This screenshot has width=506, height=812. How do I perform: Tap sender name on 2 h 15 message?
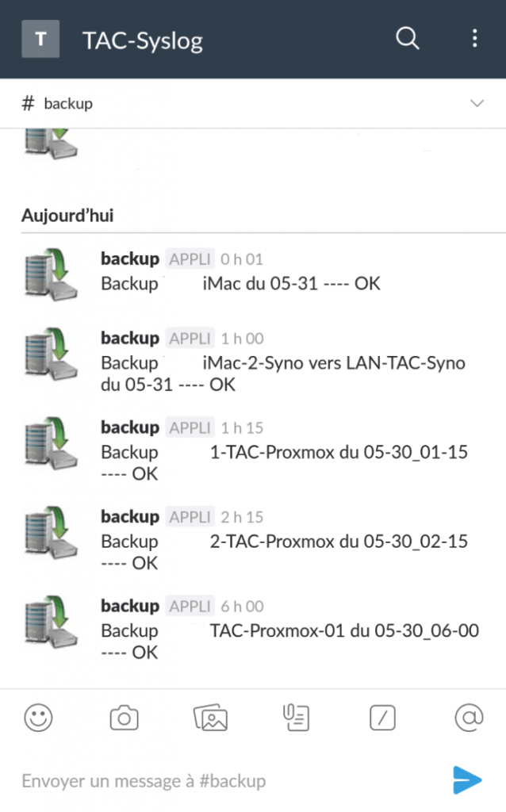pos(130,517)
